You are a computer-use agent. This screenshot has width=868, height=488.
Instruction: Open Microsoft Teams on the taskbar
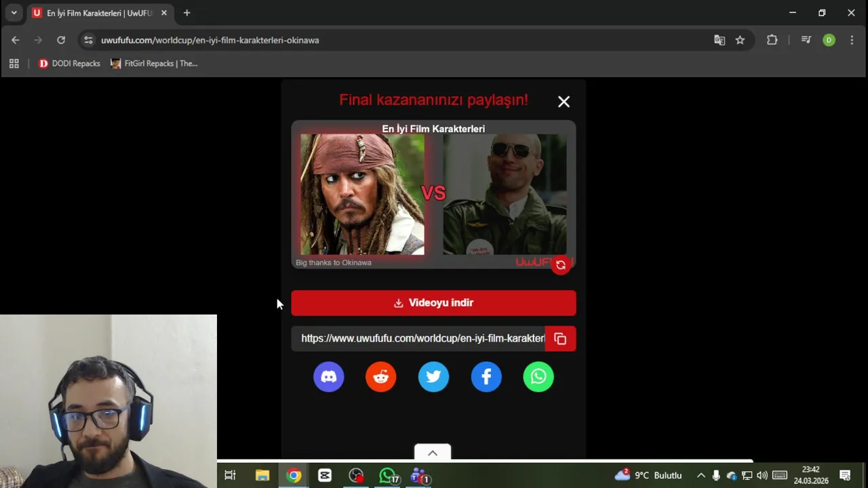click(419, 475)
